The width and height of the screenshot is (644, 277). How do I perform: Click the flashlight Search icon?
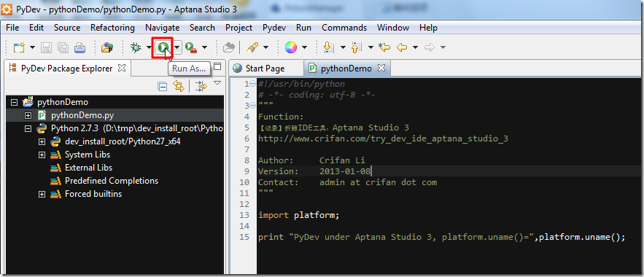(252, 47)
